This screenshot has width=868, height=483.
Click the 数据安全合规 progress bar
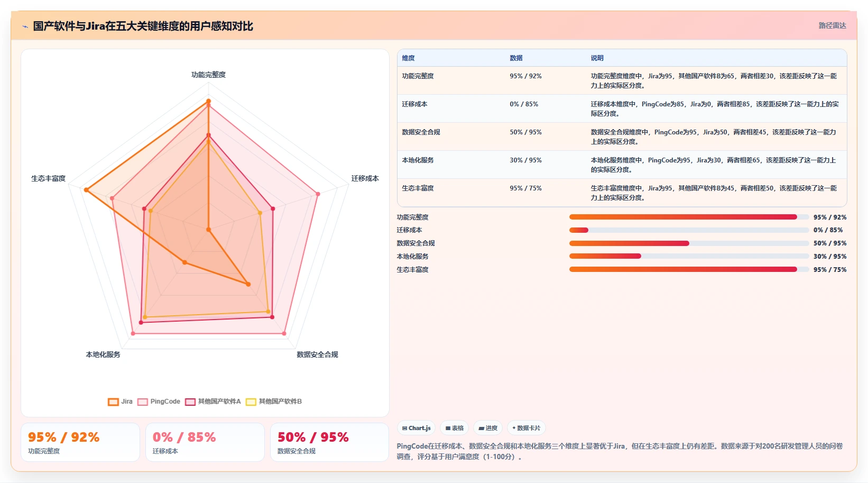tap(689, 243)
